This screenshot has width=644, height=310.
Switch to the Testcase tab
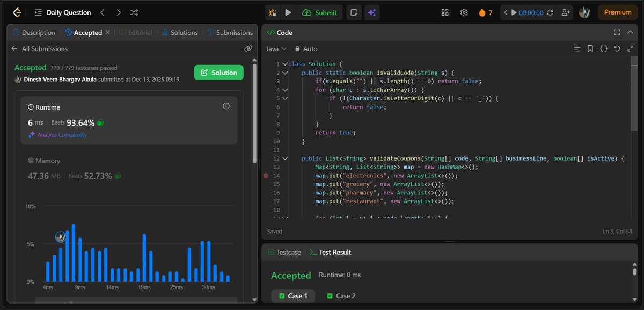pyautogui.click(x=284, y=252)
